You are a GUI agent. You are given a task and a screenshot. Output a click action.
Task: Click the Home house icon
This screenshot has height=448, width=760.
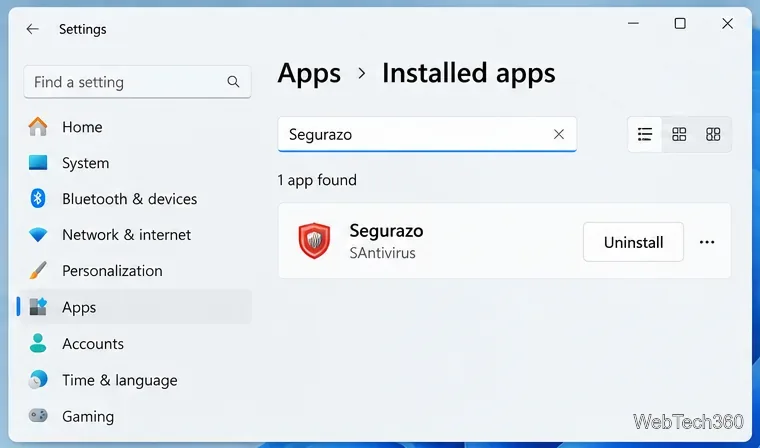click(38, 127)
